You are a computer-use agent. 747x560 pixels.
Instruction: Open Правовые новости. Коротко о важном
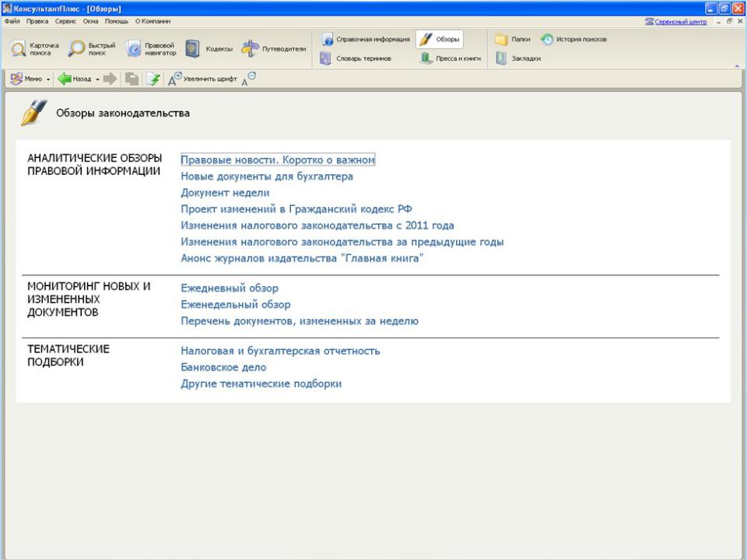pyautogui.click(x=278, y=160)
